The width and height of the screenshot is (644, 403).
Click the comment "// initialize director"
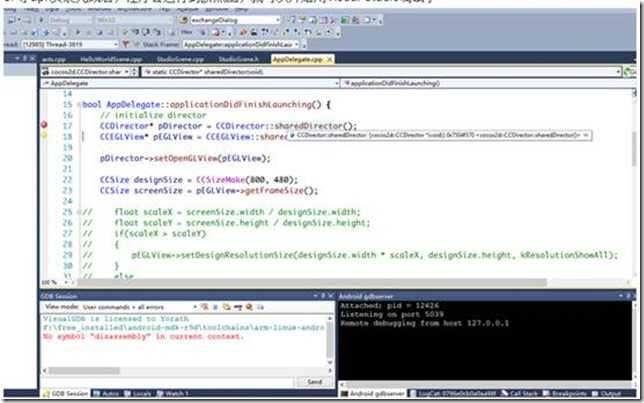click(153, 115)
